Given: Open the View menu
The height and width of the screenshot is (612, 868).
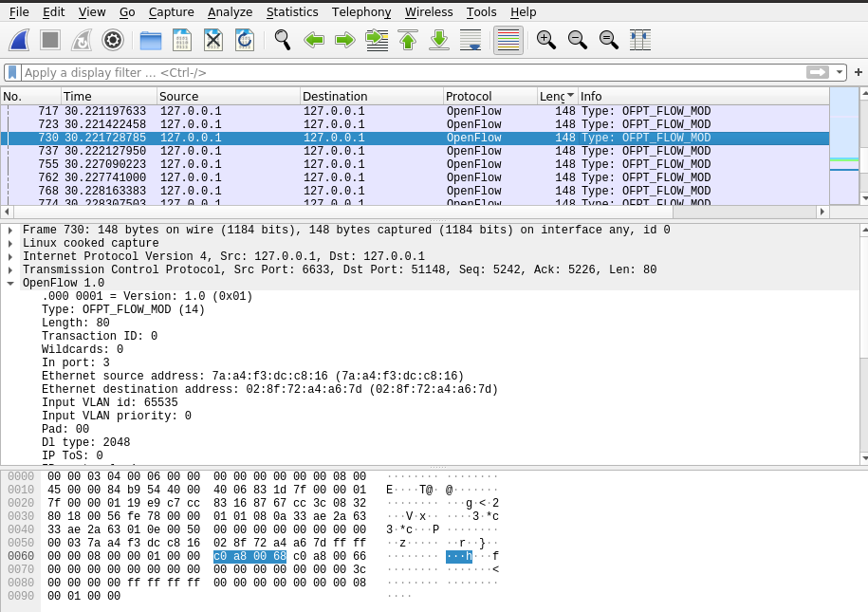Looking at the screenshot, I should point(92,11).
